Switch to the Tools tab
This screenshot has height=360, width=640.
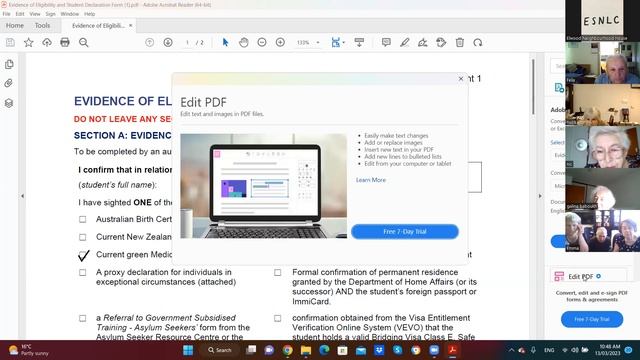click(x=42, y=25)
